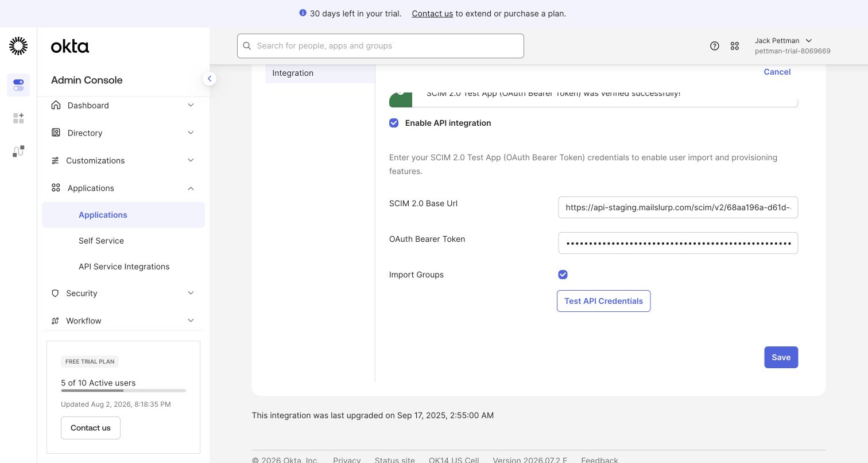Click the SCIM 2.0 Base Url field
The width and height of the screenshot is (868, 463).
[678, 207]
